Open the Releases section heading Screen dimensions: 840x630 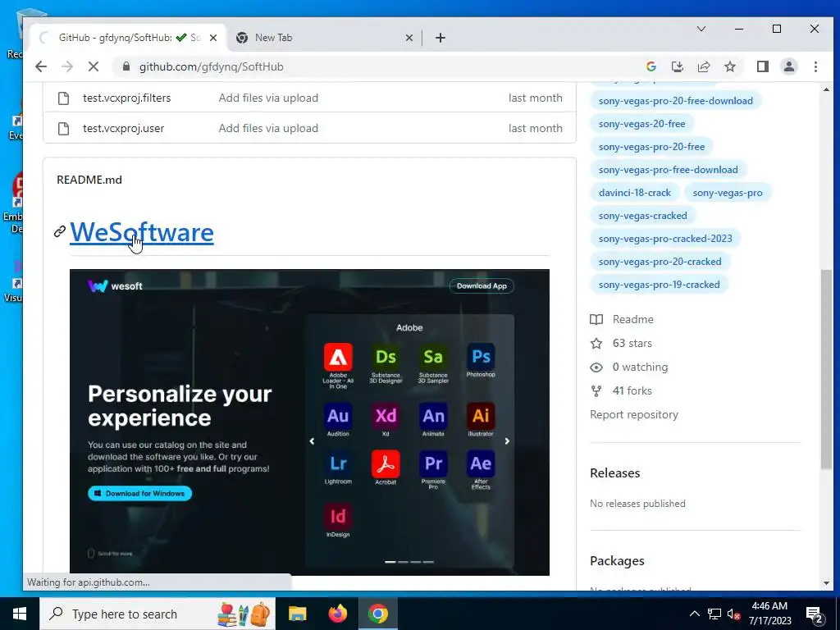click(x=615, y=473)
